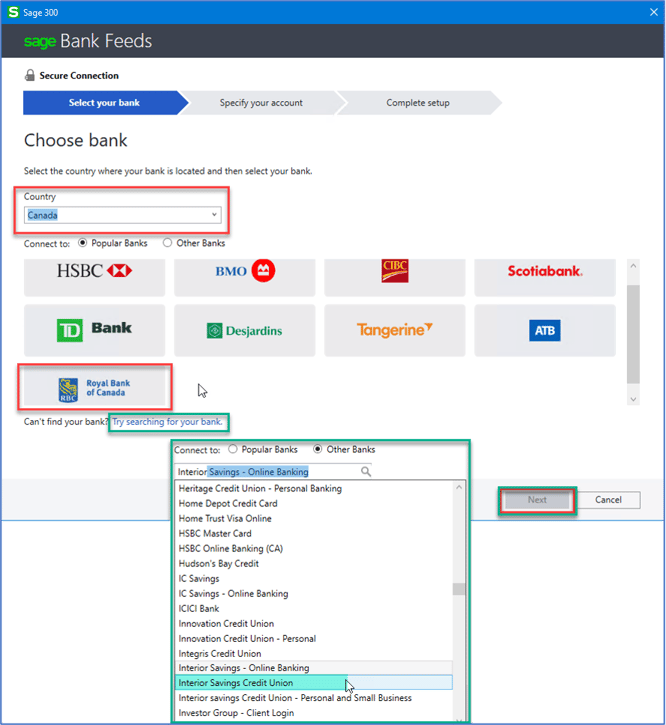The width and height of the screenshot is (666, 725).
Task: Click bank list scrollbar thumb
Action: coord(459,589)
